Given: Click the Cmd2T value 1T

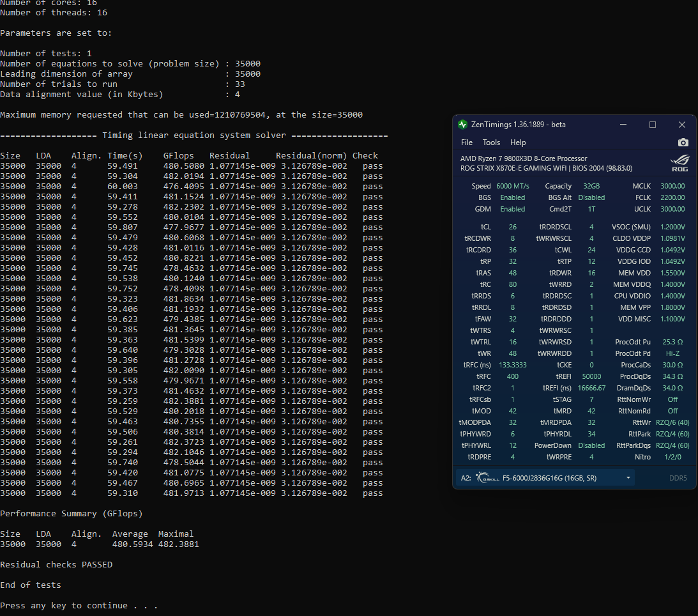Looking at the screenshot, I should click(x=591, y=210).
